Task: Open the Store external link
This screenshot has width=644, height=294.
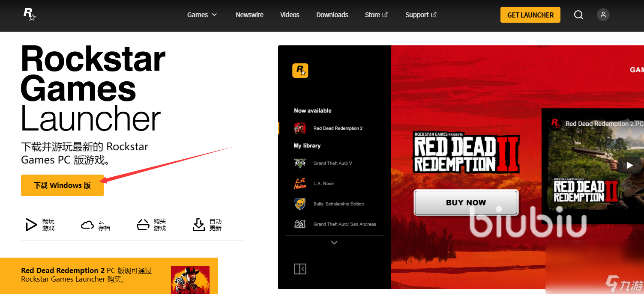Action: tap(376, 15)
